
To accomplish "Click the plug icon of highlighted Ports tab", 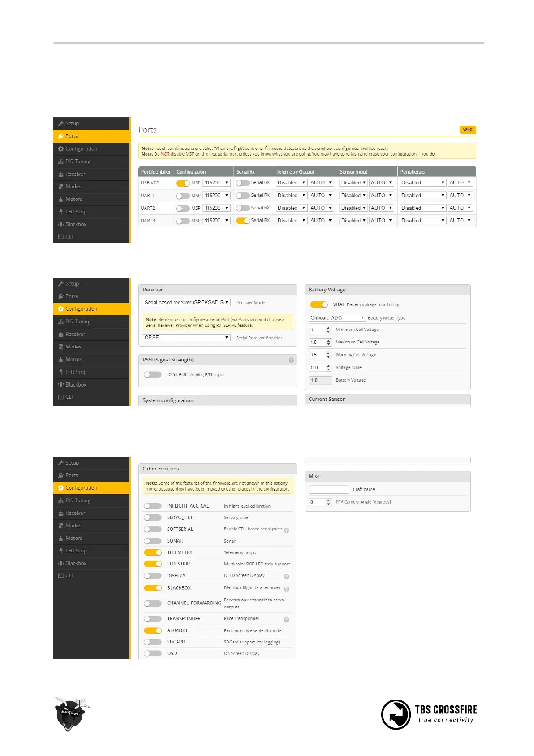I will [x=60, y=136].
